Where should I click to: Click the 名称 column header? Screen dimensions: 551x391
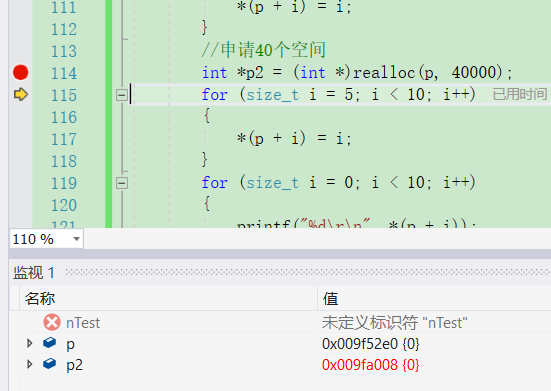40,299
